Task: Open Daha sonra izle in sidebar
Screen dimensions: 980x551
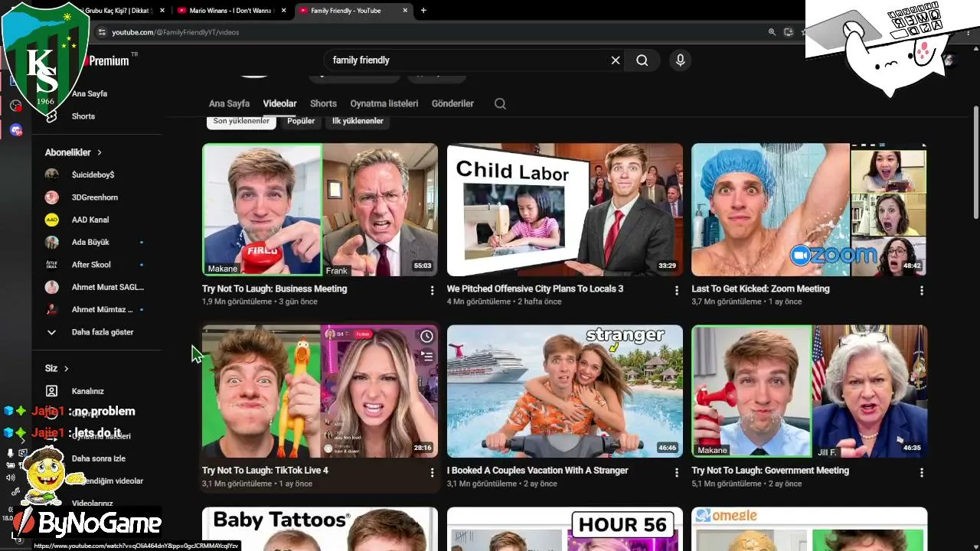Action: click(x=98, y=458)
